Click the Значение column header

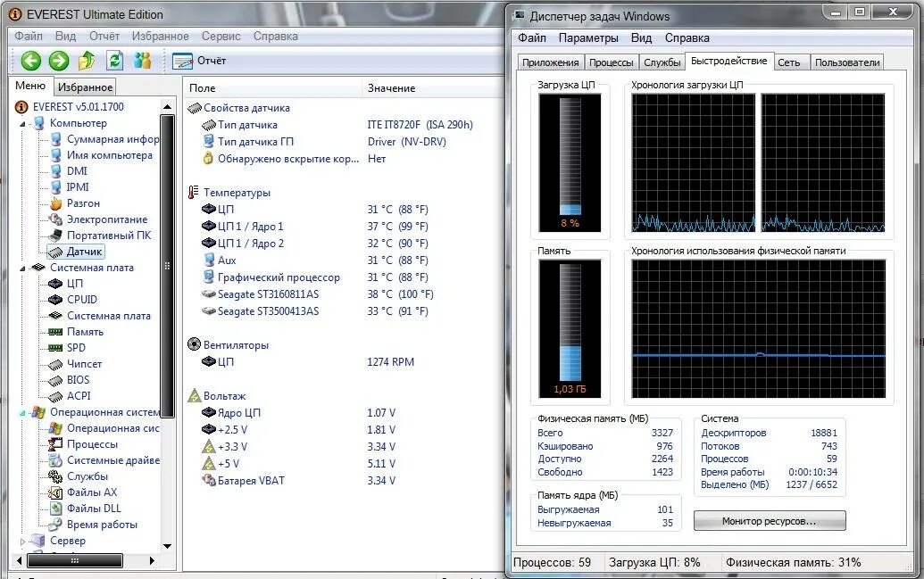point(433,87)
